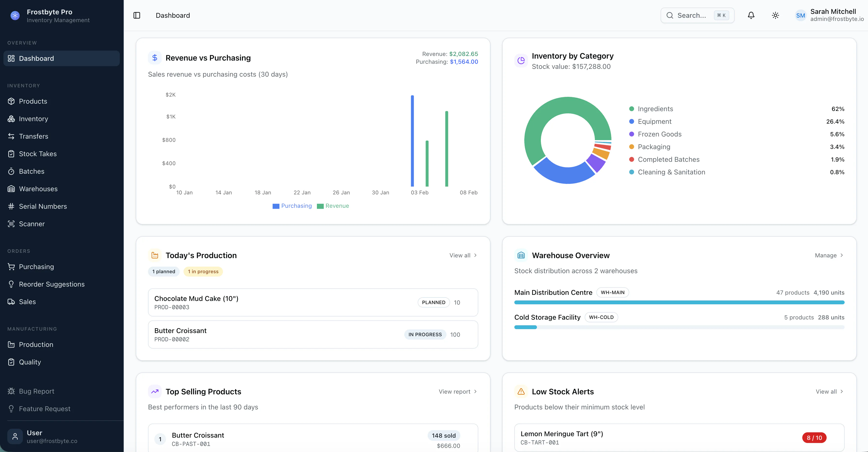868x452 pixels.
Task: Toggle the sidebar panel icon
Action: pyautogui.click(x=137, y=16)
